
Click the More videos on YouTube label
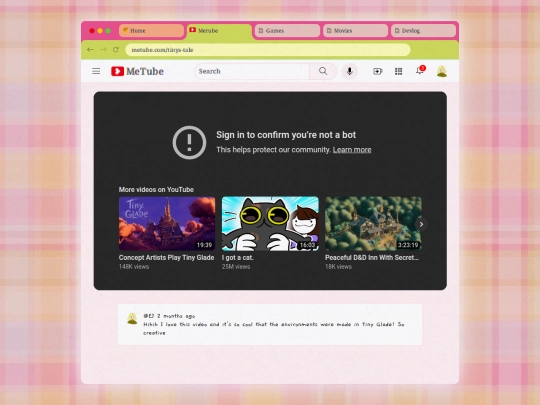coord(156,189)
